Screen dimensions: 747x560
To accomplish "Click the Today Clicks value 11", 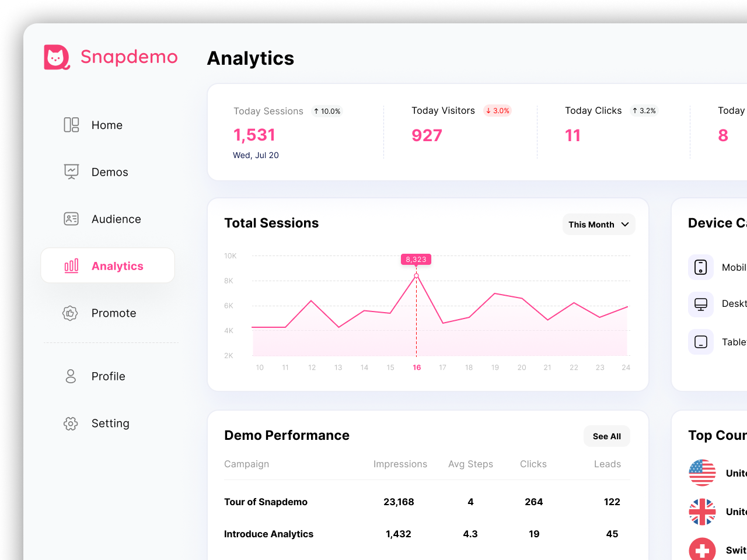I will point(573,135).
